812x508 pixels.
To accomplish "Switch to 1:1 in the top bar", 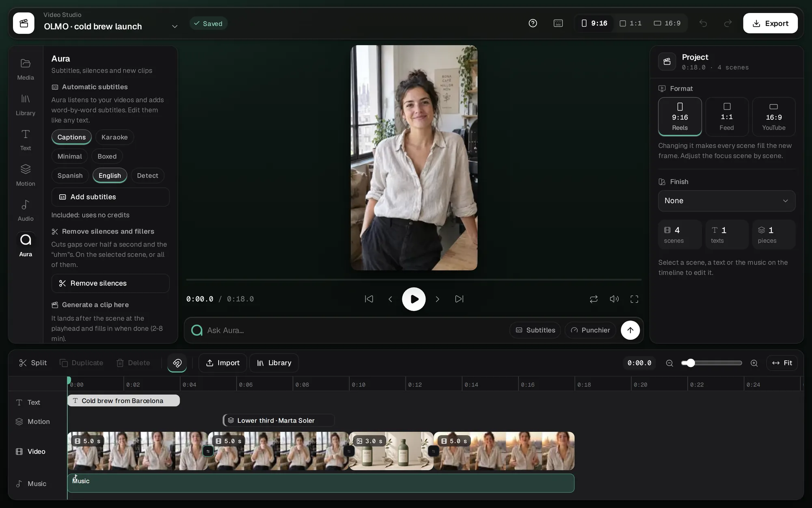I will point(631,23).
